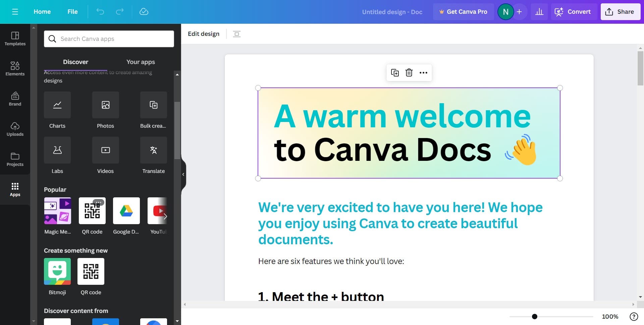
Task: Open the File menu
Action: pos(72,12)
